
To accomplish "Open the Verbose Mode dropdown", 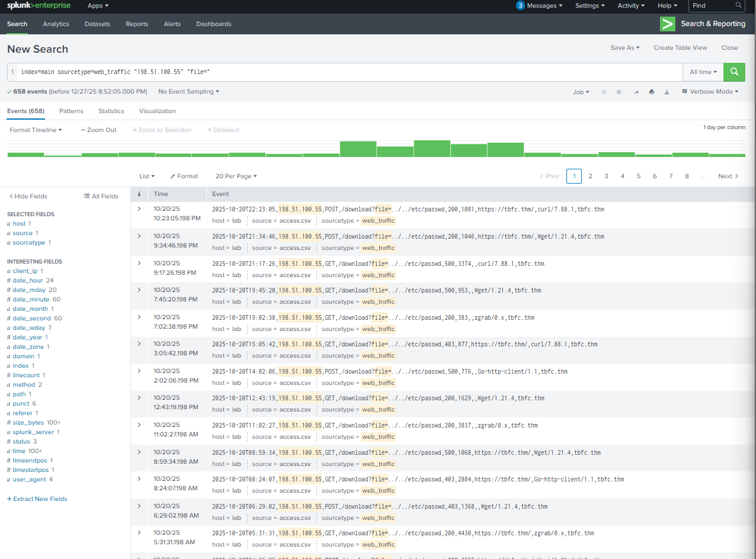I will coord(710,92).
